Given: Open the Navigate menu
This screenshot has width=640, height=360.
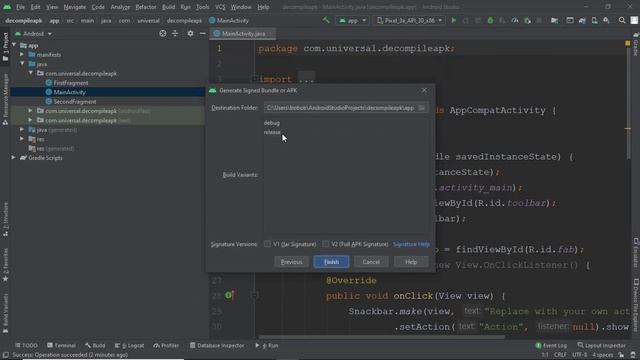Looking at the screenshot, I should click(x=75, y=7).
